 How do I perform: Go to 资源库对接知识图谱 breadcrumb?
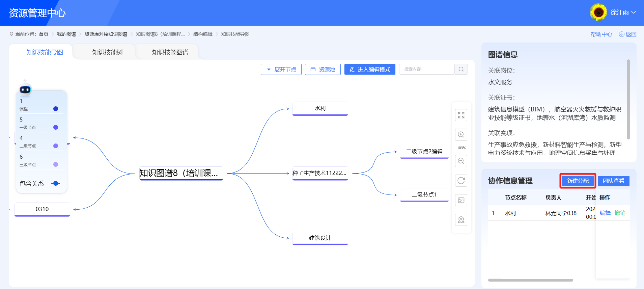pos(106,34)
